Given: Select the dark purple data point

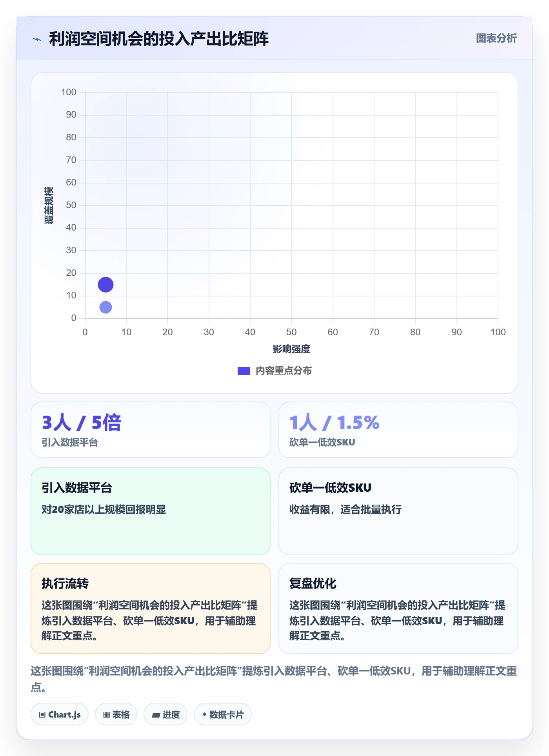Looking at the screenshot, I should [x=105, y=285].
